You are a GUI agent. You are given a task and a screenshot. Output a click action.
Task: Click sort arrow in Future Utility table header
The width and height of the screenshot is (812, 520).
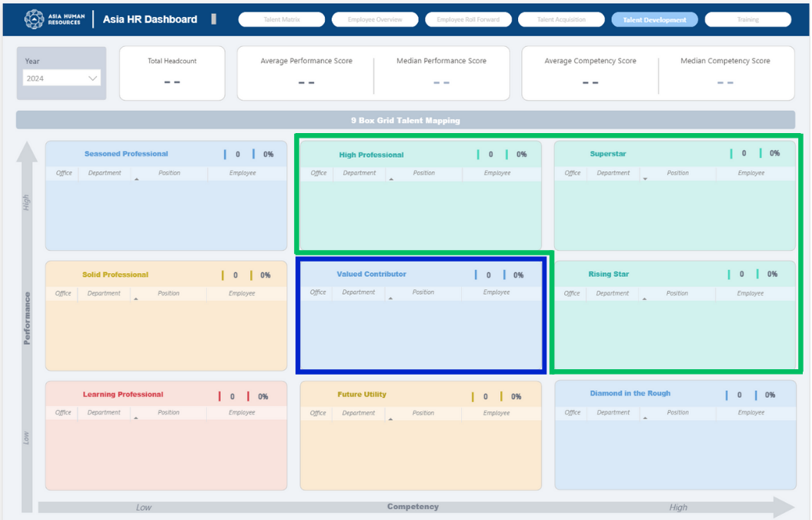coord(391,419)
